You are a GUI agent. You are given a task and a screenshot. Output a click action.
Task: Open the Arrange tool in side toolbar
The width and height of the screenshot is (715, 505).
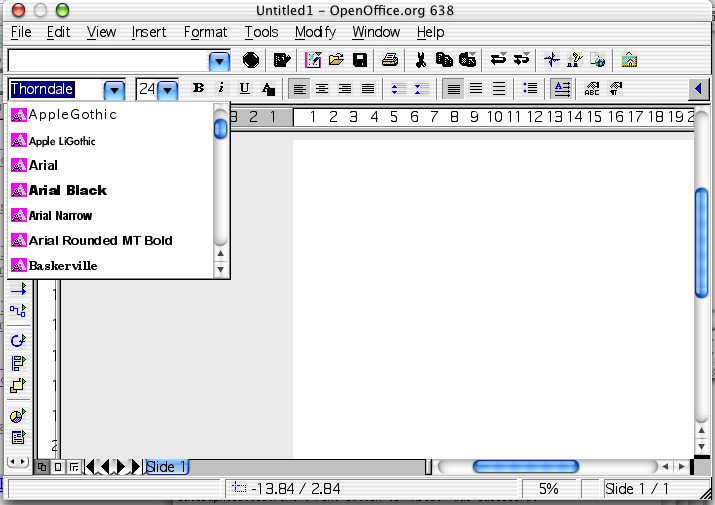pos(18,386)
